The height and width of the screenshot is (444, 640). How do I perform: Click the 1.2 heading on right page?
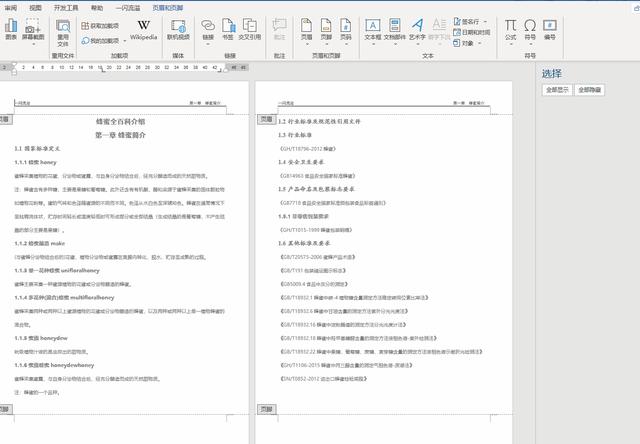(x=319, y=121)
